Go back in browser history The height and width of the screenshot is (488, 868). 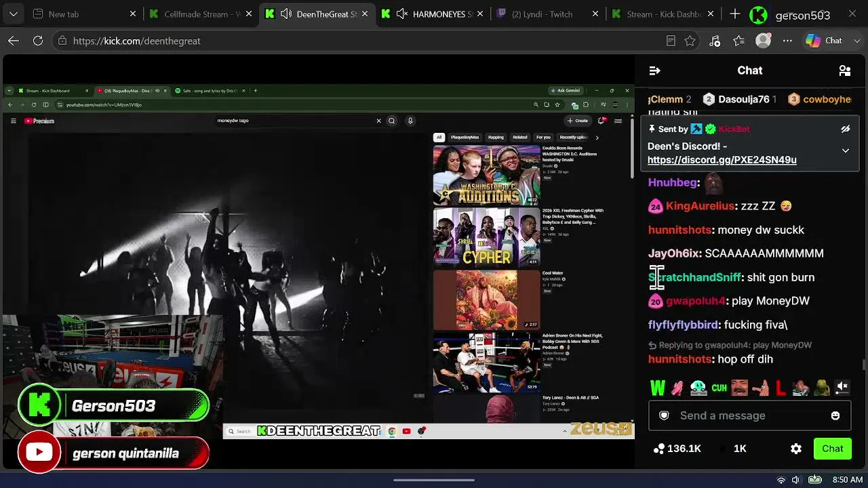point(14,41)
